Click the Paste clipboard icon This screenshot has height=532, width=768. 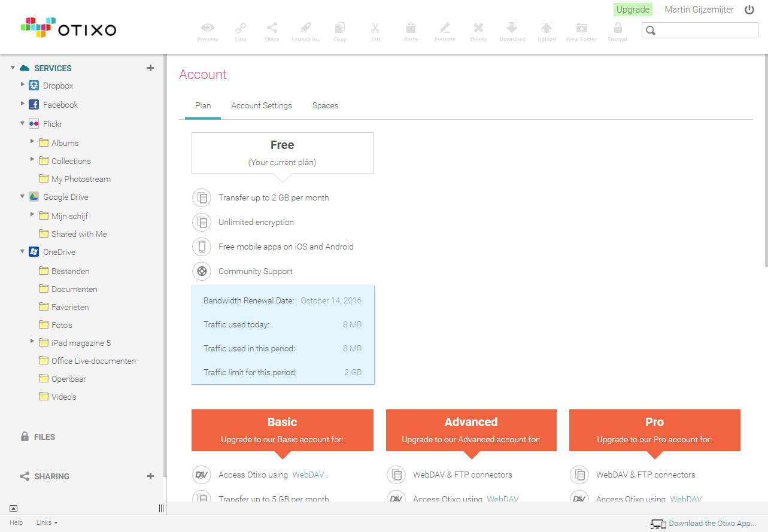[x=411, y=28]
